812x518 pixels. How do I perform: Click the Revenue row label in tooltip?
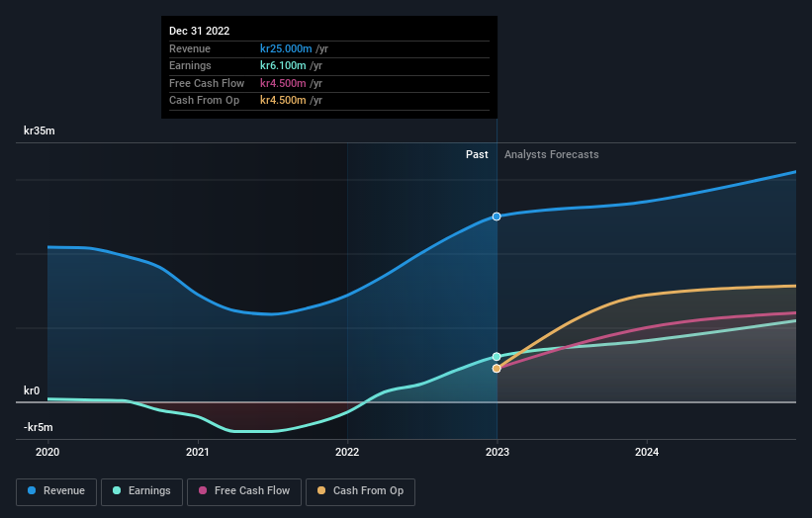coord(190,48)
